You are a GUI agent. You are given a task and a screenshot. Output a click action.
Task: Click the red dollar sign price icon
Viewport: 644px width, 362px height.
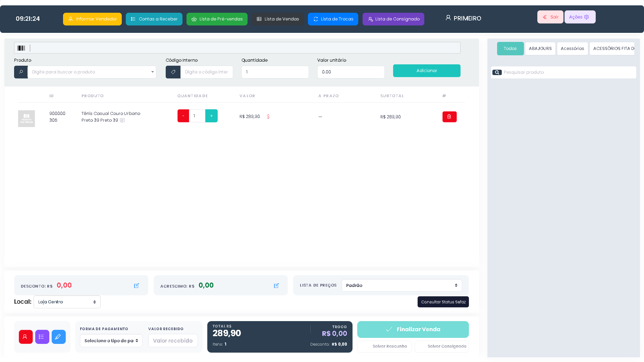268,117
